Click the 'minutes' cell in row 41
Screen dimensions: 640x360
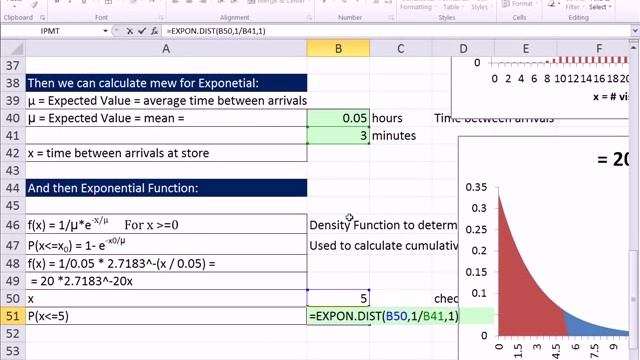[401, 136]
